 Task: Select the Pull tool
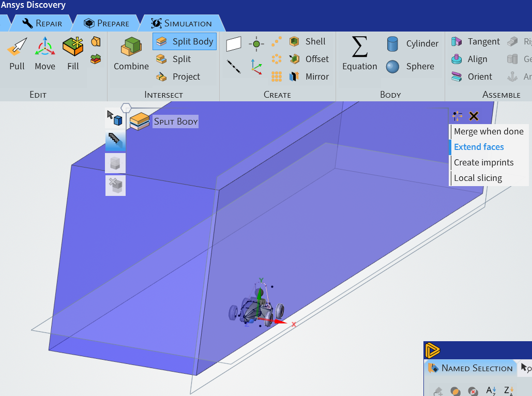coord(17,54)
